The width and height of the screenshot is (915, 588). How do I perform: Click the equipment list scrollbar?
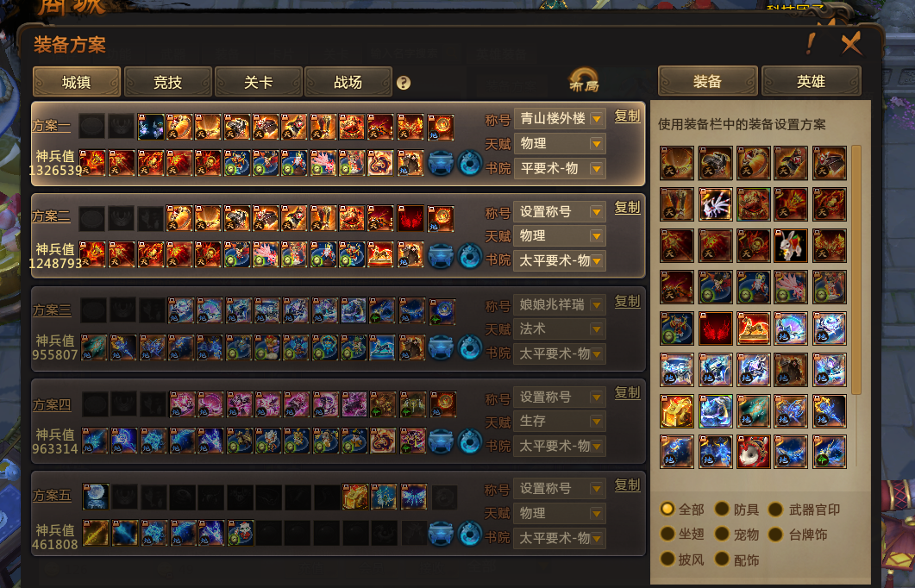click(856, 270)
